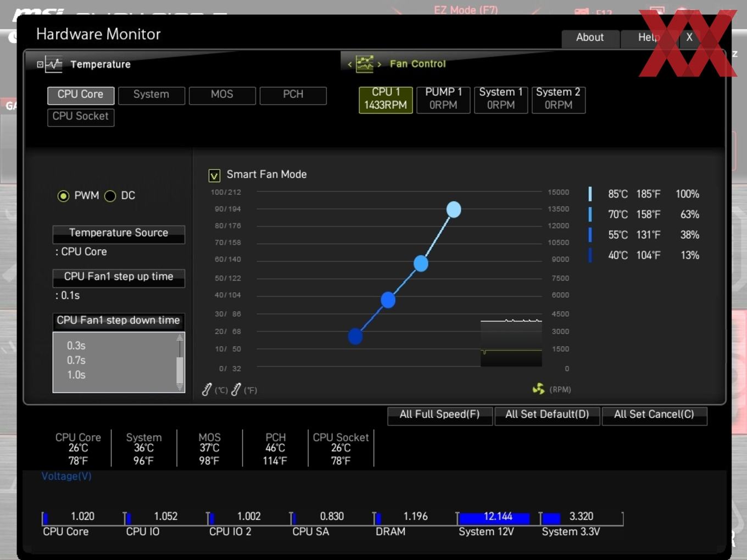Image resolution: width=747 pixels, height=560 pixels.
Task: Click the CPU Socket 26°C reading
Action: pyautogui.click(x=341, y=449)
